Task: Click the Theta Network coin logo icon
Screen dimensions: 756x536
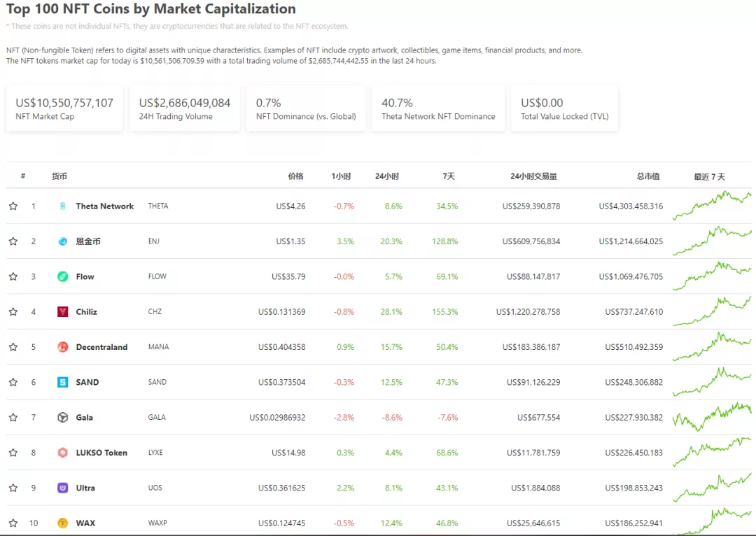Action: [x=62, y=206]
